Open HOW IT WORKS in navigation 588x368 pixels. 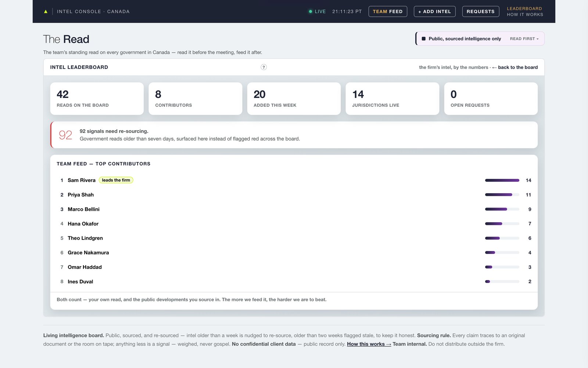tap(525, 15)
